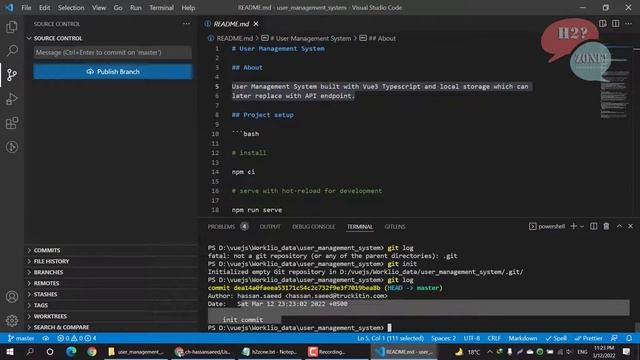This screenshot has width=640, height=360.
Task: Change language mode Markdown
Action: tap(522, 338)
